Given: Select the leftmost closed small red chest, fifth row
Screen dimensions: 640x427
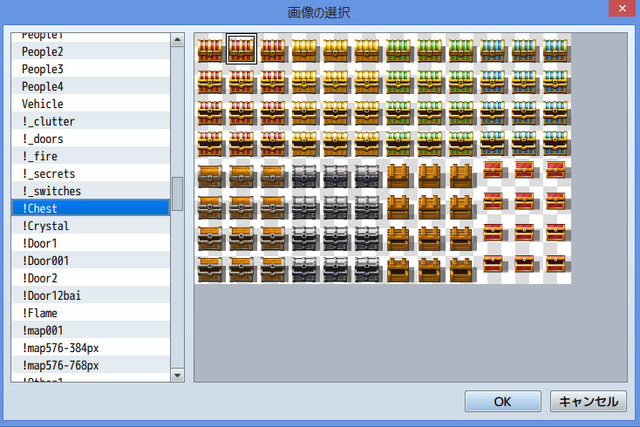Looking at the screenshot, I should [x=493, y=169].
